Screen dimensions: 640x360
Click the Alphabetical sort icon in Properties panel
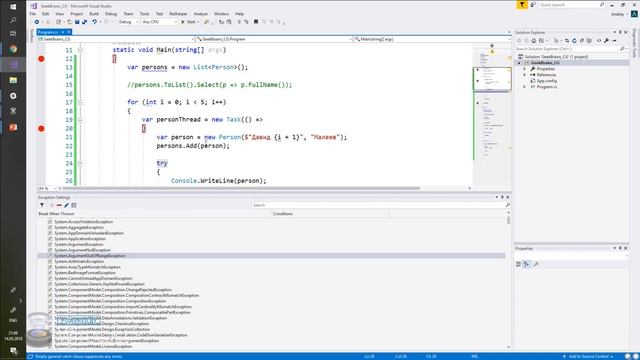(527, 264)
